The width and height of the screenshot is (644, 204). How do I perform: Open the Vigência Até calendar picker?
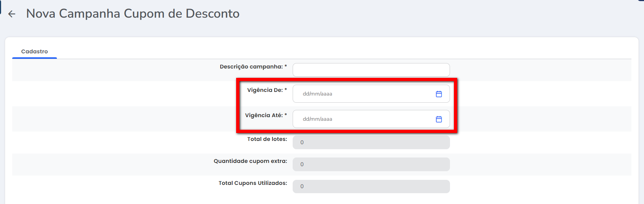point(439,119)
